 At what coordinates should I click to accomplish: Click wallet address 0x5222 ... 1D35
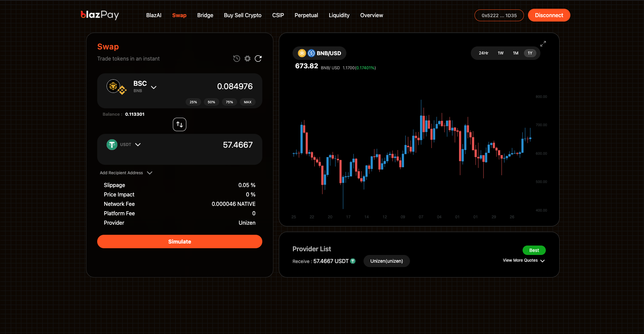[x=499, y=15]
